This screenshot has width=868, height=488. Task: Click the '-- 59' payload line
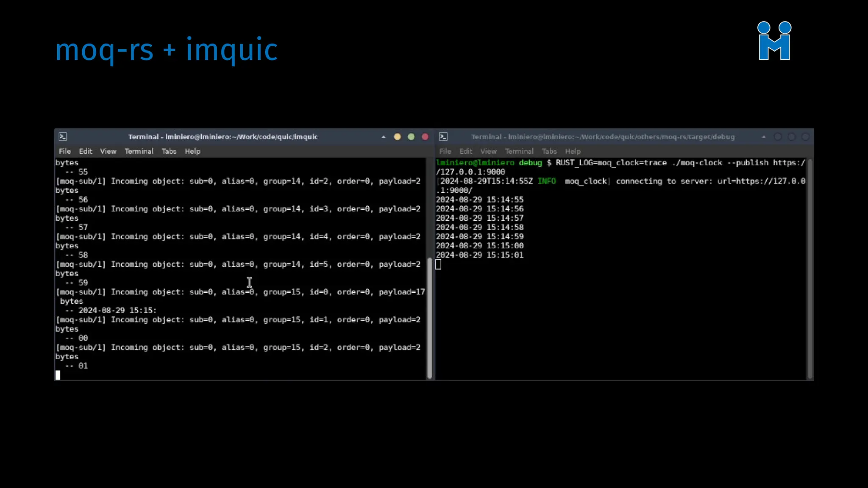[76, 283]
